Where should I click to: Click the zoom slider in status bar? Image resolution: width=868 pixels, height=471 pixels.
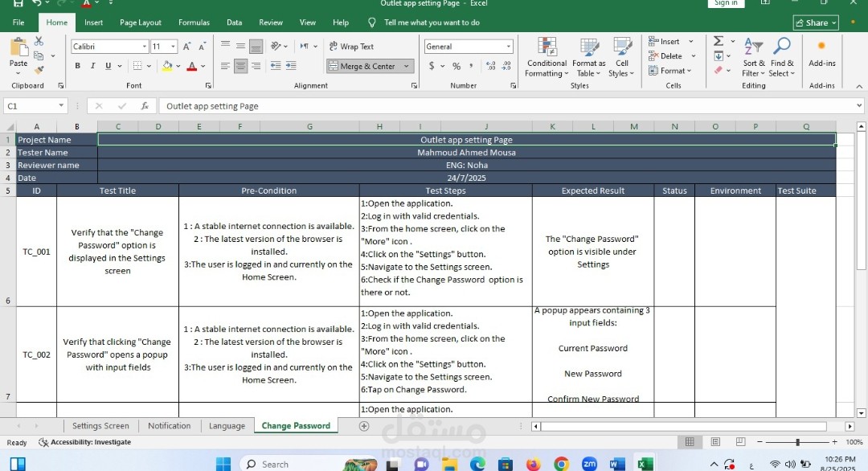pyautogui.click(x=797, y=442)
